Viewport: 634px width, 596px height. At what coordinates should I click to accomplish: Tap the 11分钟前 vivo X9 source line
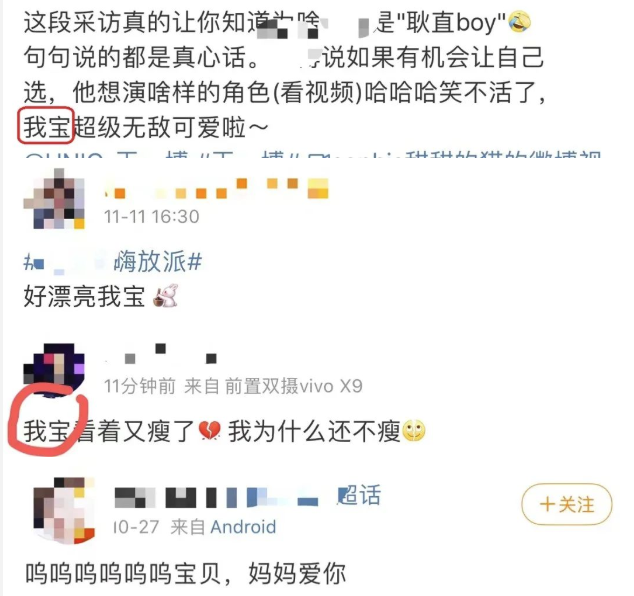coord(233,386)
